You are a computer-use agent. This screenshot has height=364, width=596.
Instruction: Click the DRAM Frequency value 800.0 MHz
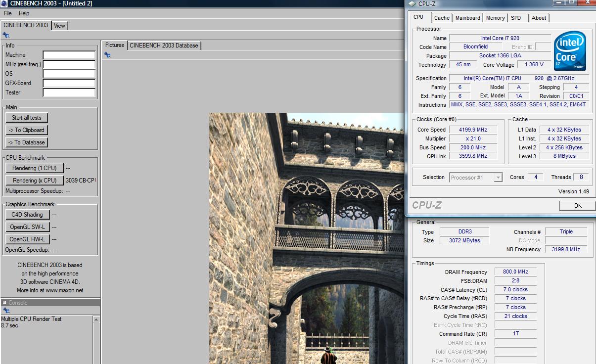[515, 272]
